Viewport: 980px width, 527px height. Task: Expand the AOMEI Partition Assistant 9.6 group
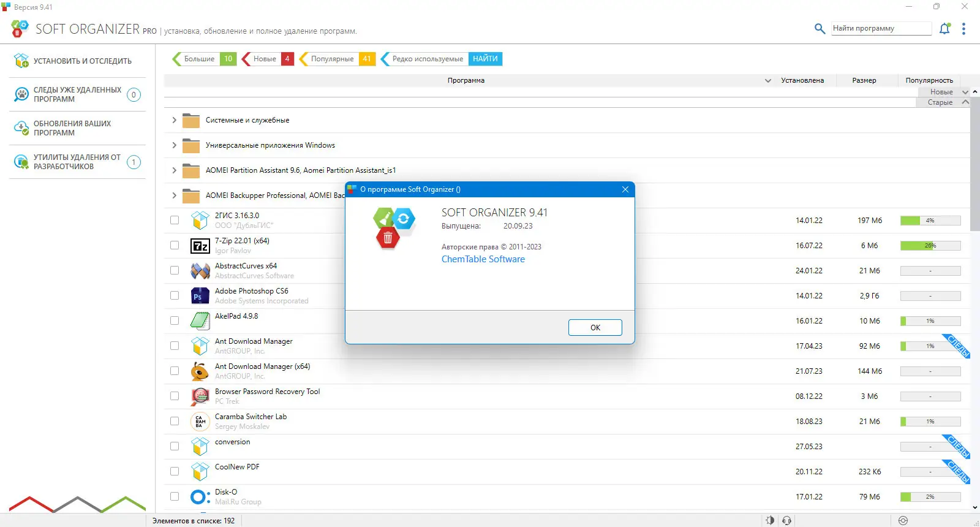[x=174, y=170]
